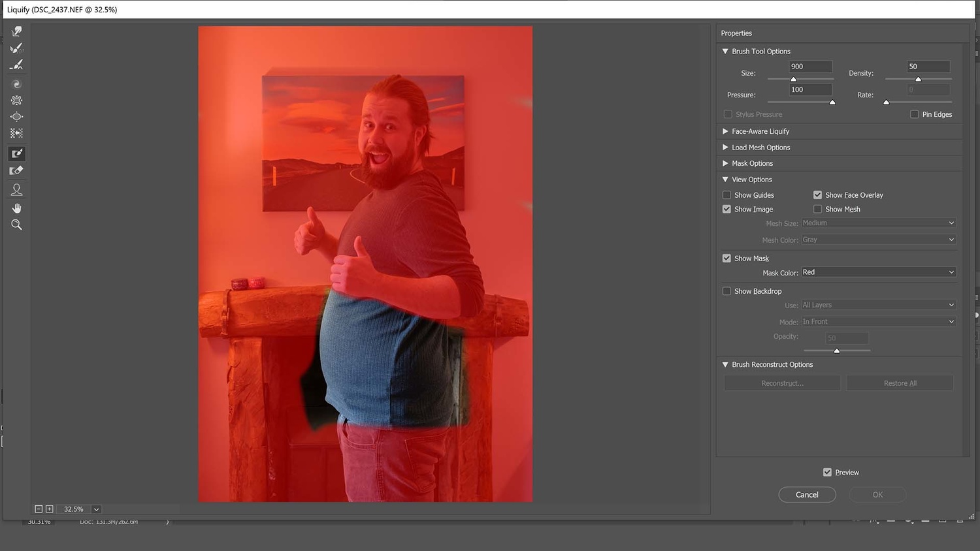Adjust the Size slider handle
This screenshot has width=980, height=551.
(x=794, y=79)
